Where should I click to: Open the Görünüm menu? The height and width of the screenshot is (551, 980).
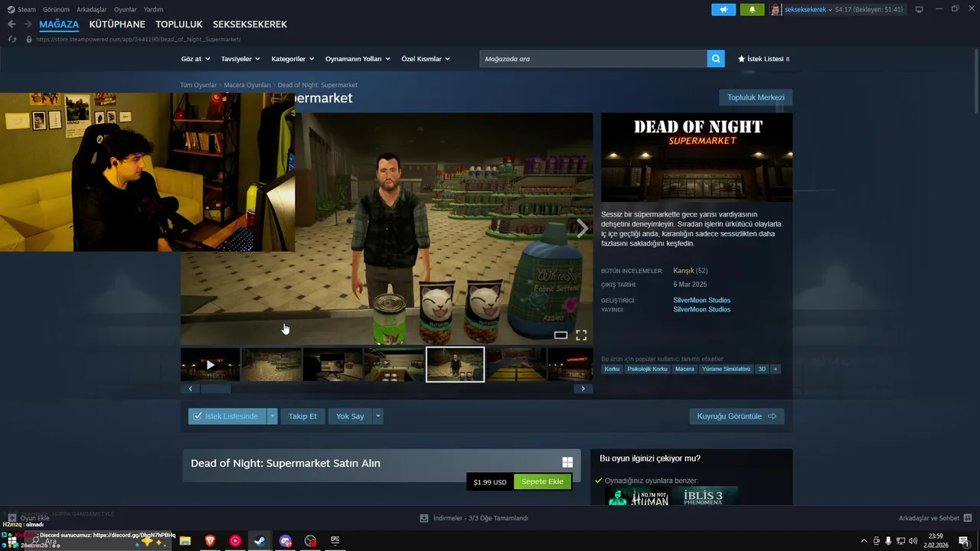[x=56, y=10]
